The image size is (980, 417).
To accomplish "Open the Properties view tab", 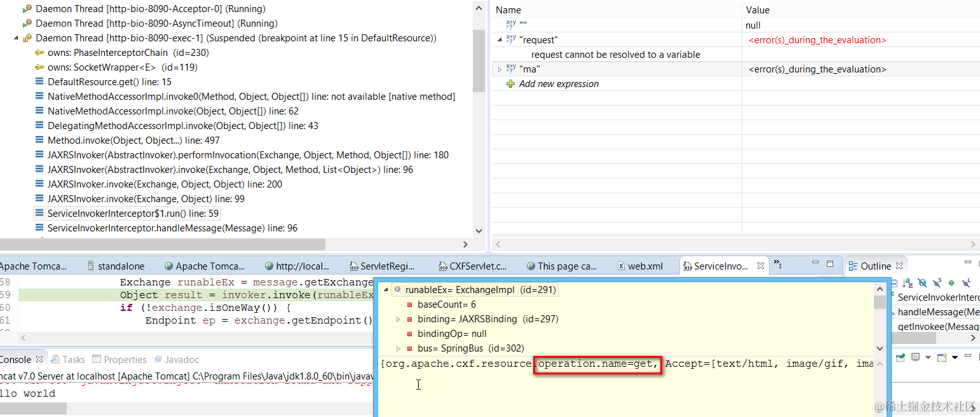I will 119,360.
